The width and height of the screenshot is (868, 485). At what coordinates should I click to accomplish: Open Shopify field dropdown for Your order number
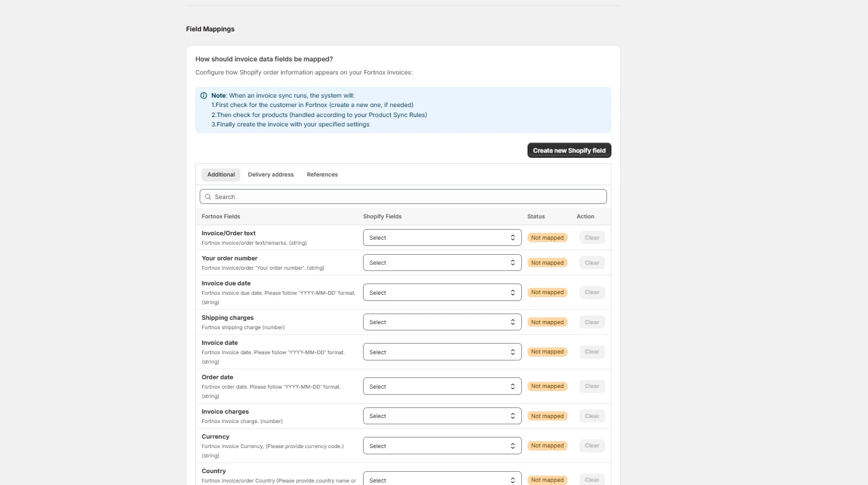(442, 263)
